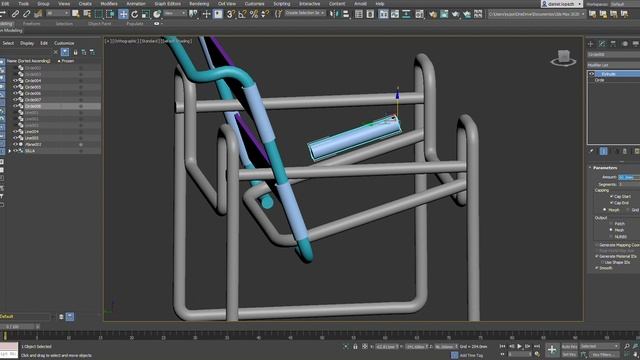Open the Rendering menu
This screenshot has width=640, height=360.
[199, 4]
